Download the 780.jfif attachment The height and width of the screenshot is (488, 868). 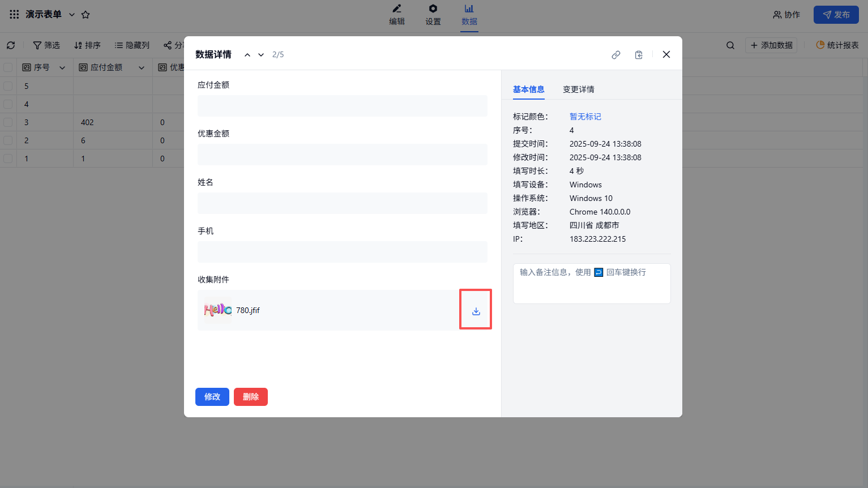point(476,311)
